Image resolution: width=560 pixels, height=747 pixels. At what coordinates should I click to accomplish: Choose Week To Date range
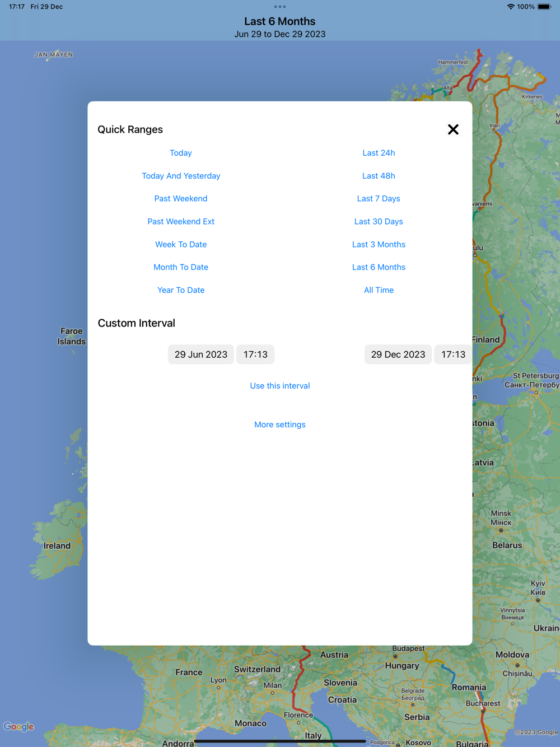click(181, 245)
